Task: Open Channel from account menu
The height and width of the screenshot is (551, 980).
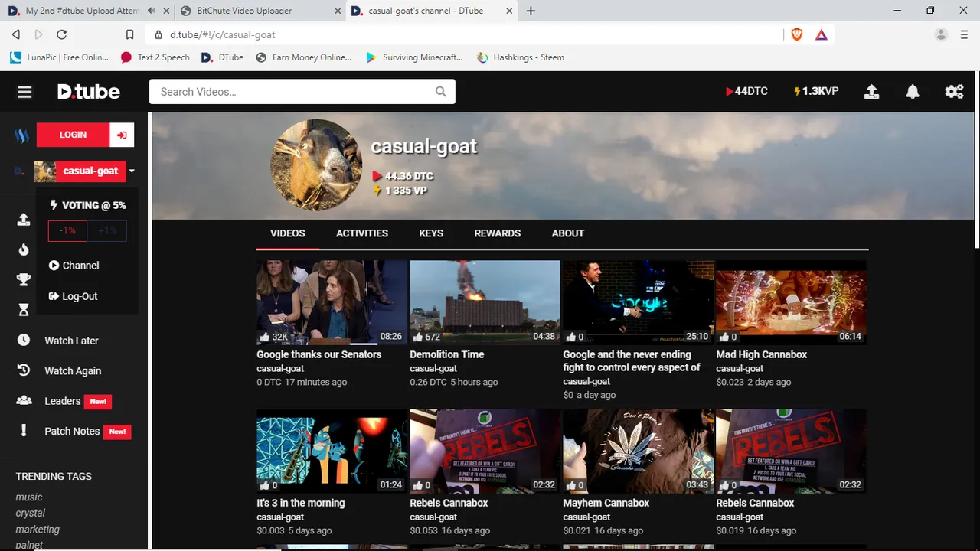Action: click(x=73, y=266)
